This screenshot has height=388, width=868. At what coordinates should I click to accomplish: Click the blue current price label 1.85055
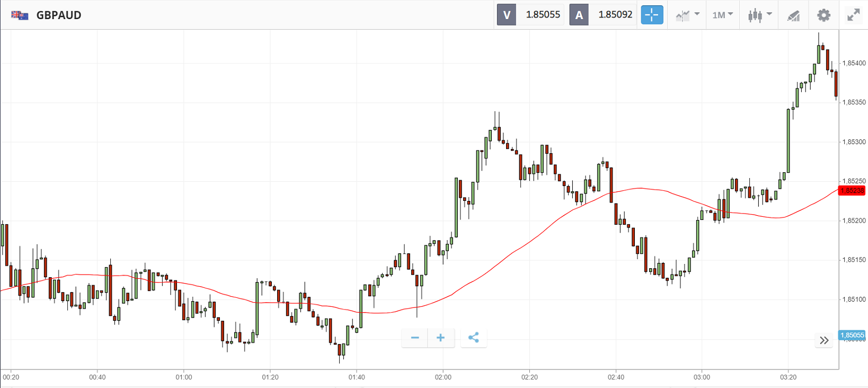(x=852, y=335)
